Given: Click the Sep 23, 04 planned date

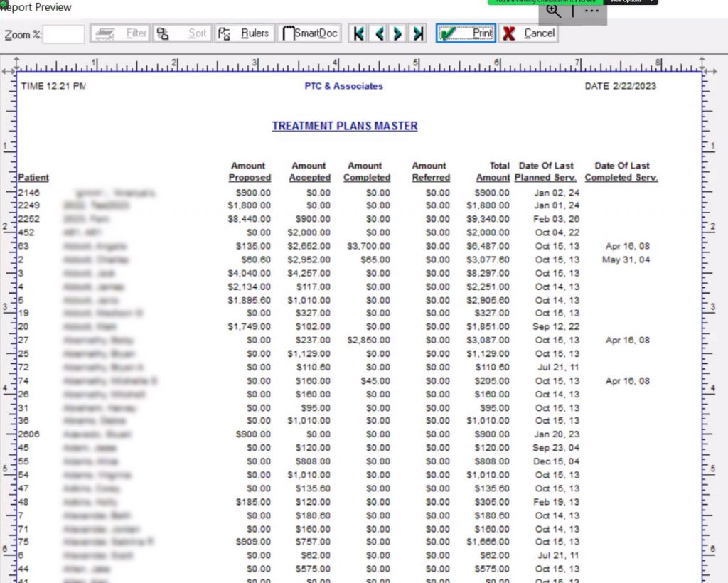Looking at the screenshot, I should click(556, 448).
